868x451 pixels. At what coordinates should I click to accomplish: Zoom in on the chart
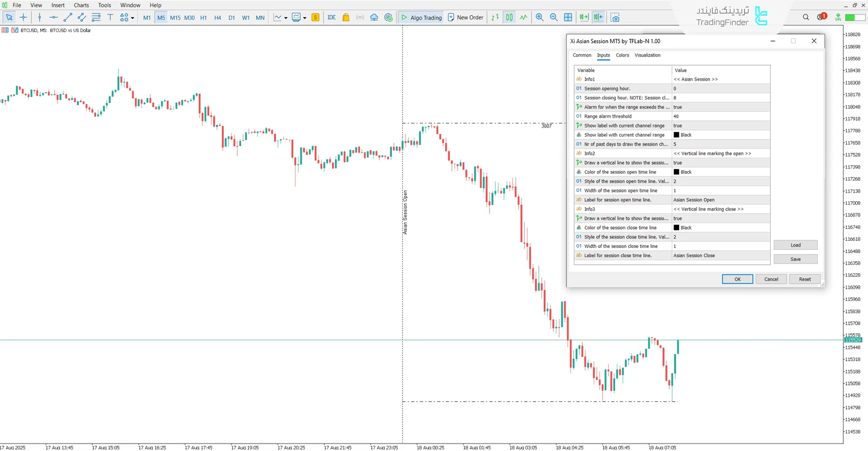tap(540, 18)
